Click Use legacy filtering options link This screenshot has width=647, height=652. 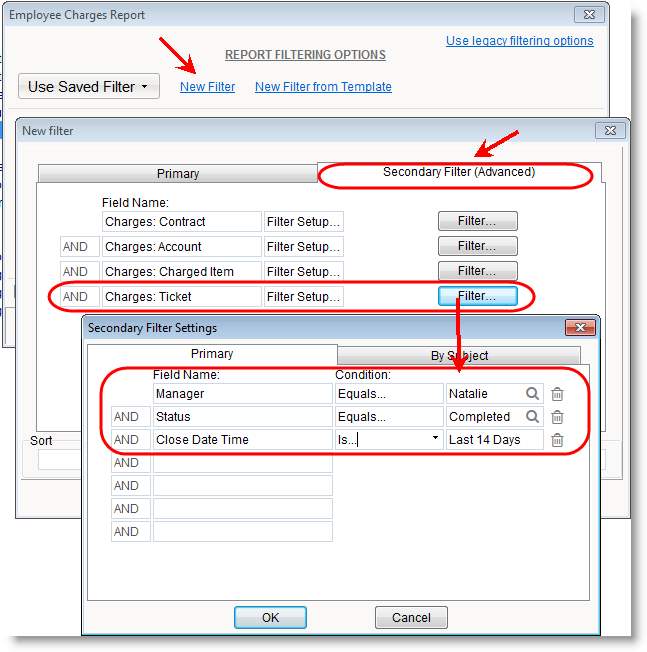pyautogui.click(x=519, y=41)
